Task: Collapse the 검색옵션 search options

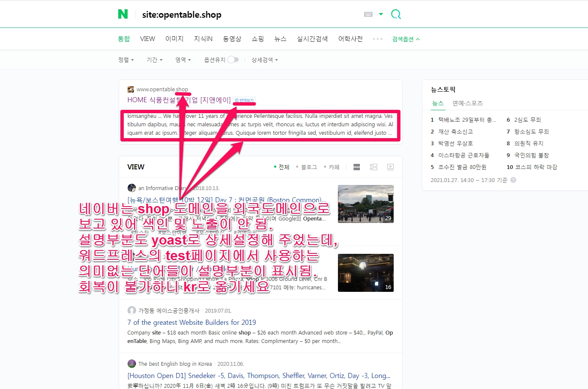Action: [x=406, y=39]
